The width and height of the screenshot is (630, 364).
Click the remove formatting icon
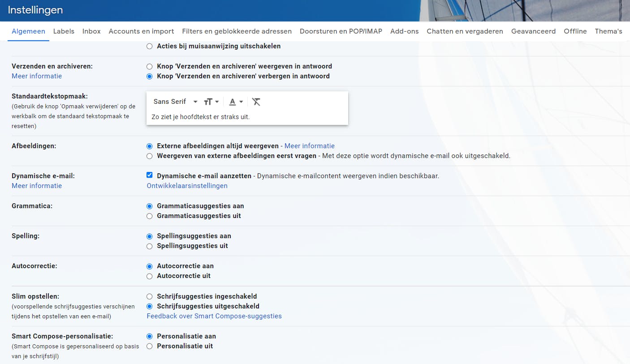pos(256,102)
